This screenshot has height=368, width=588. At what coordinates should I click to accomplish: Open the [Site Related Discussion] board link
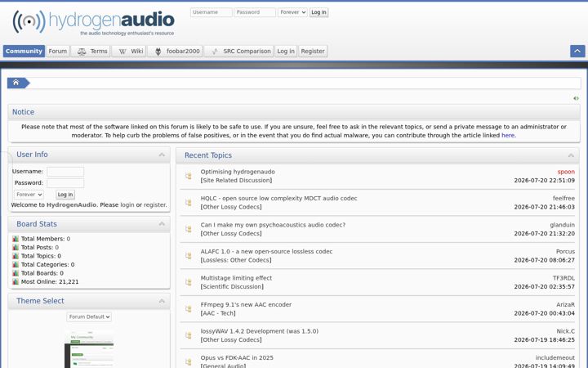pyautogui.click(x=236, y=180)
